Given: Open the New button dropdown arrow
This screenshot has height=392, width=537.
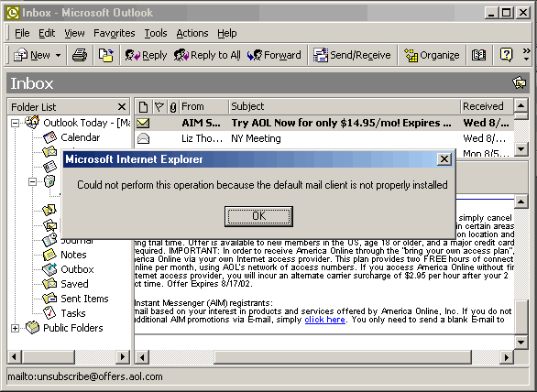Looking at the screenshot, I should pyautogui.click(x=59, y=55).
